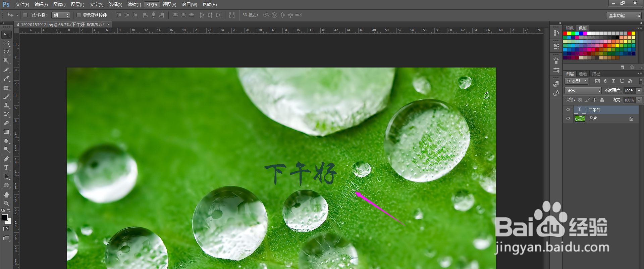The height and width of the screenshot is (269, 644).
Task: Select the Eyedropper tool
Action: click(6, 78)
